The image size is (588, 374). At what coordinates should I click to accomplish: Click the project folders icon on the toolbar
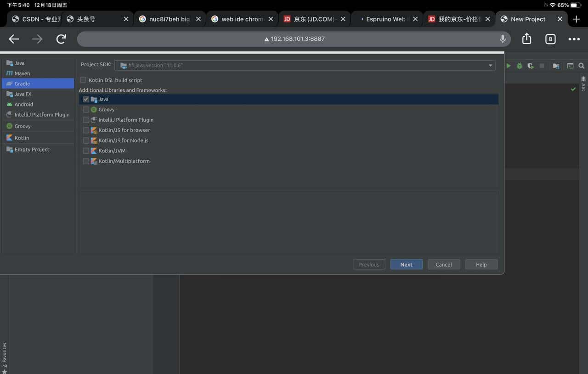(x=556, y=66)
